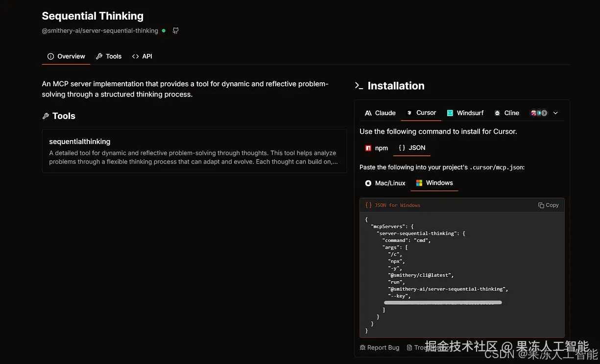Click the Windsurf logo icon
Screen dimensions: 600x364
(x=450, y=113)
